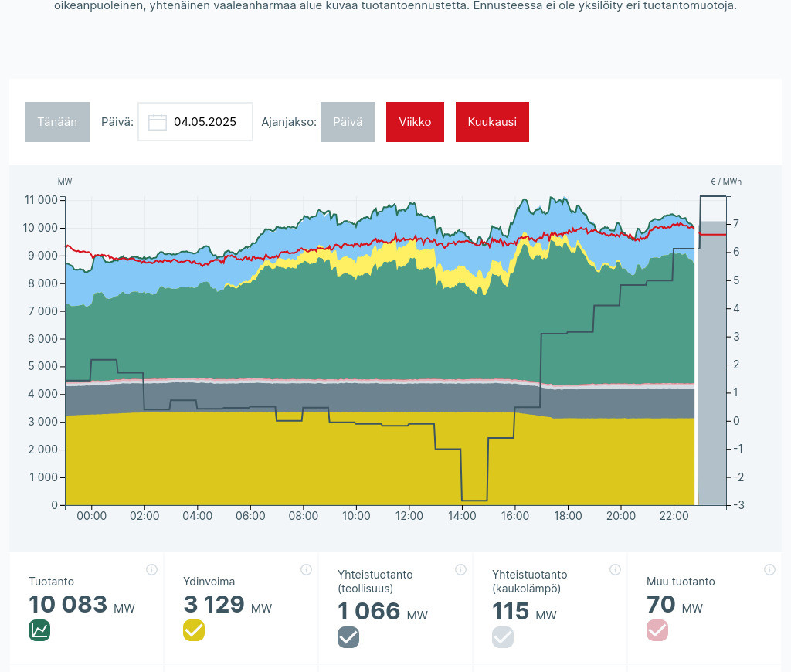The height and width of the screenshot is (672, 791).
Task: Show info for Yhteistuotanto (teollisuus)
Action: [460, 570]
